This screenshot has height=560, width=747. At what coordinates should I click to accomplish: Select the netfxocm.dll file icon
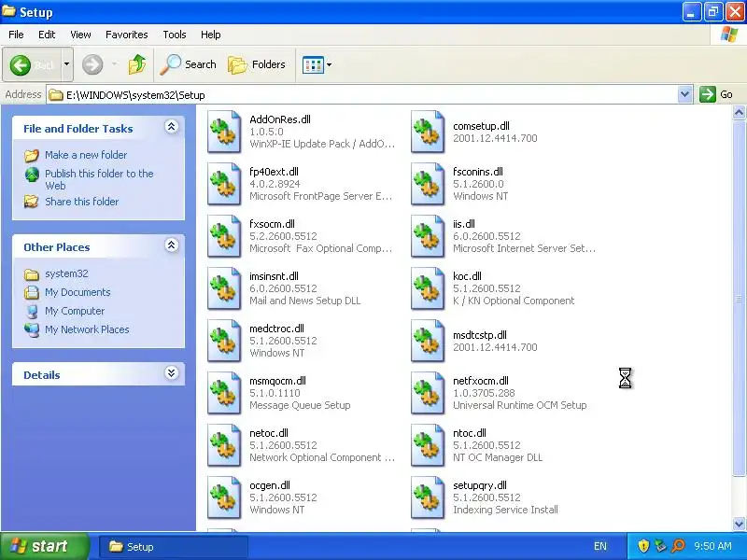click(428, 393)
